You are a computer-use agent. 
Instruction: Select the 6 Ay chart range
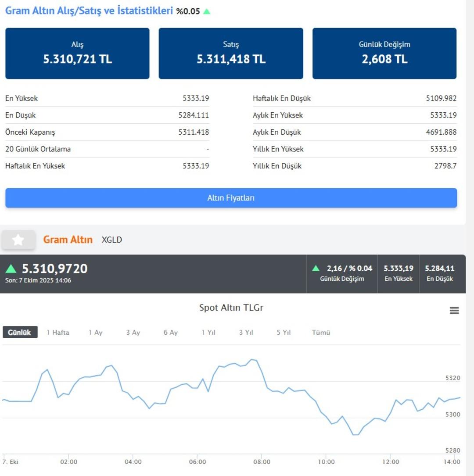point(171,332)
